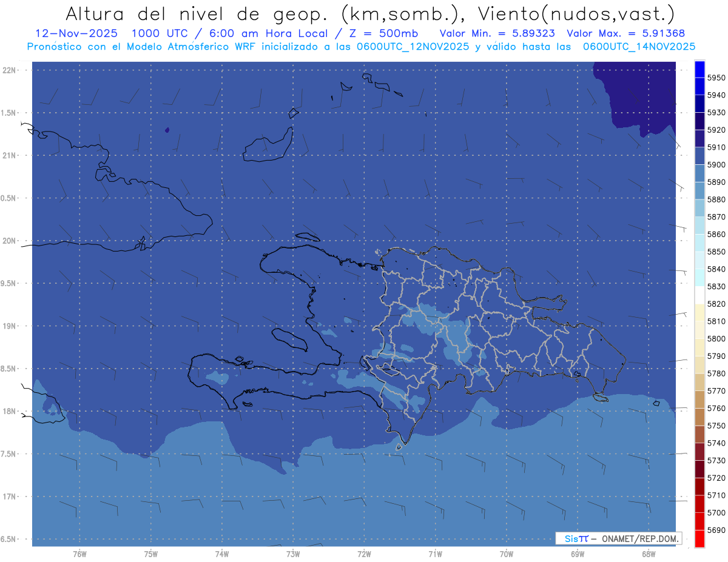
Task: Click the '68W' longitude label
Action: [648, 554]
